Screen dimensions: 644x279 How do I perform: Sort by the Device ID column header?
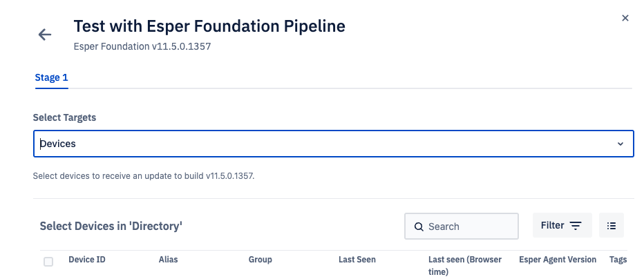click(x=87, y=260)
